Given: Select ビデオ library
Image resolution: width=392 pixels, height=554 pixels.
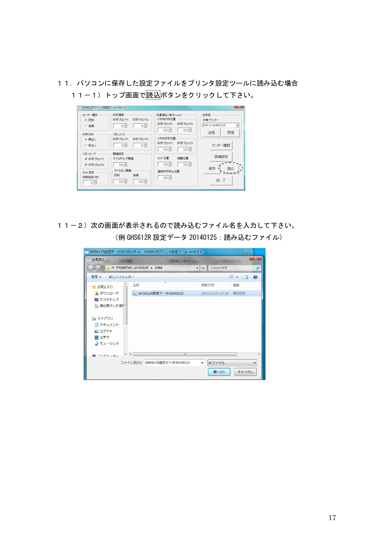Looking at the screenshot, I should coord(102,337).
